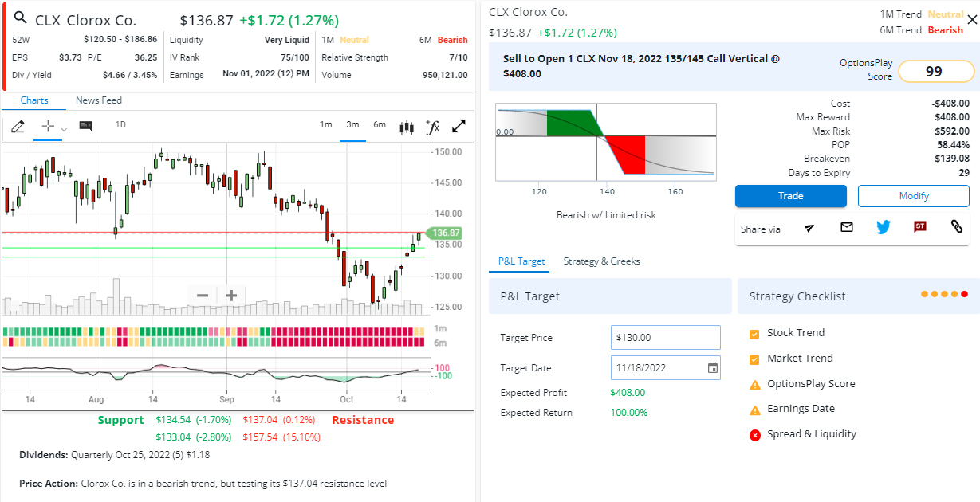Click the Stock Trend checkmark icon
Screen dimensions: 980x502
click(x=754, y=334)
